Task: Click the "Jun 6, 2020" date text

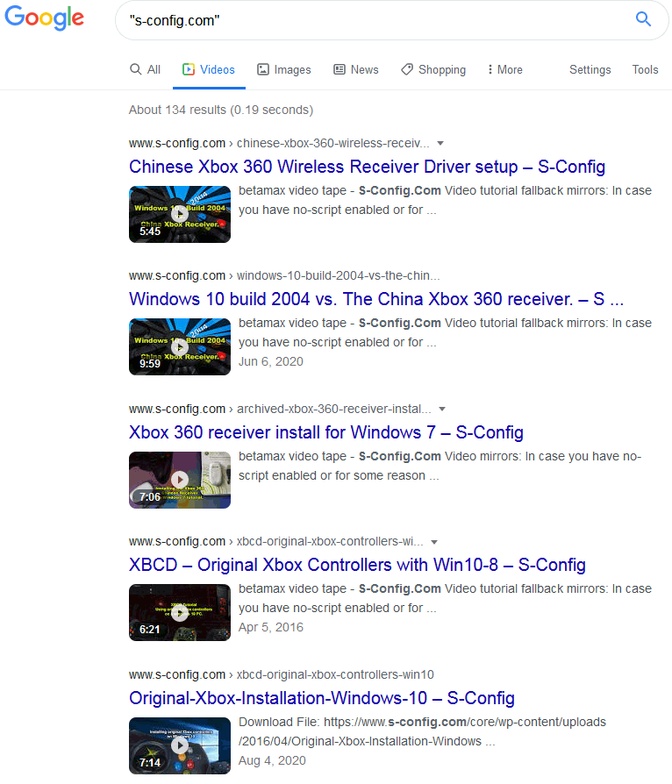Action: (271, 361)
